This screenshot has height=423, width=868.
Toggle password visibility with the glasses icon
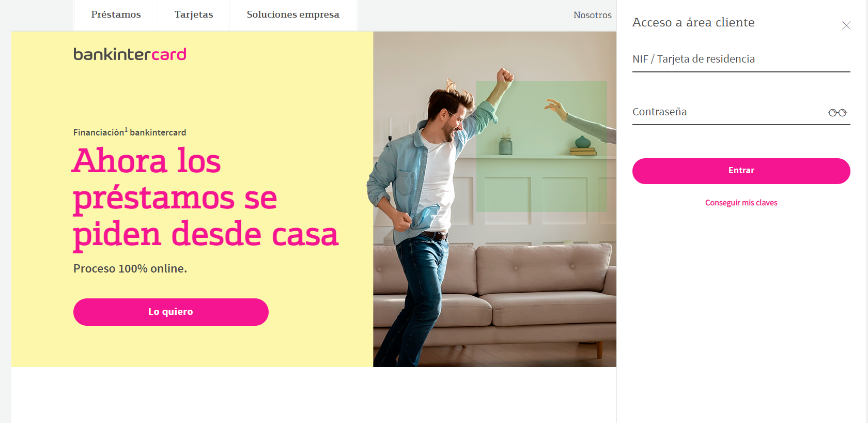coord(838,113)
